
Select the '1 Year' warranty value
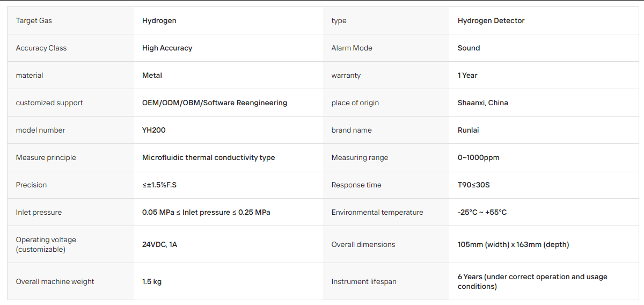pos(467,76)
